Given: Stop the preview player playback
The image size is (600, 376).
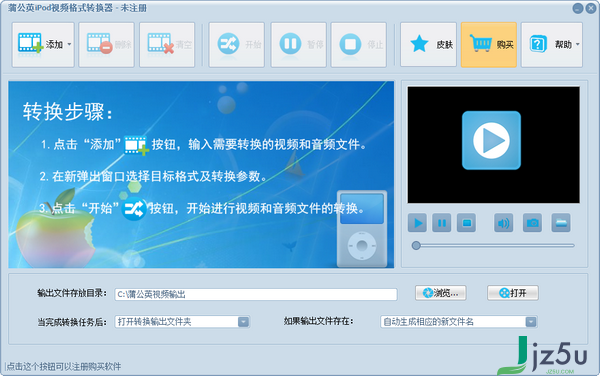Looking at the screenshot, I should tap(466, 223).
